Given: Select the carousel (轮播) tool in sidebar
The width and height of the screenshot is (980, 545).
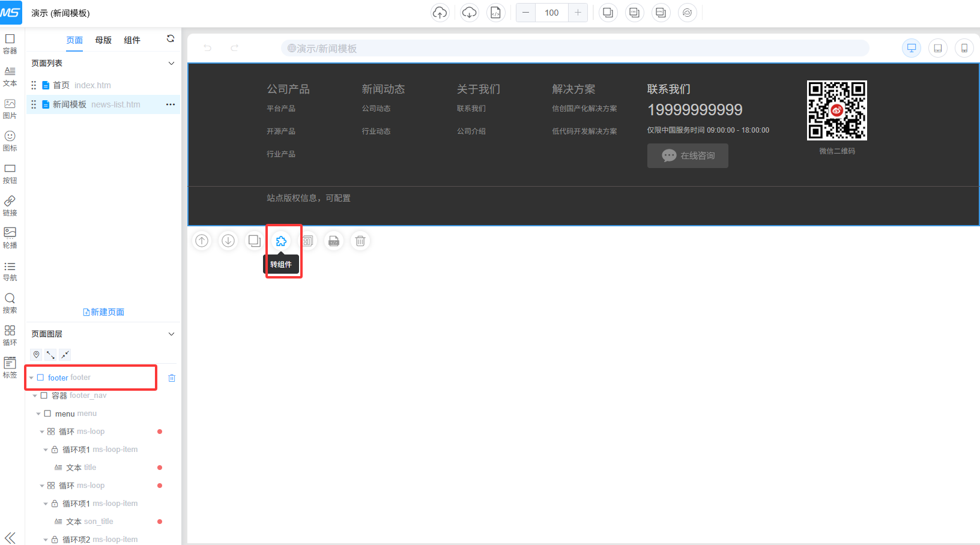Looking at the screenshot, I should click(x=10, y=237).
